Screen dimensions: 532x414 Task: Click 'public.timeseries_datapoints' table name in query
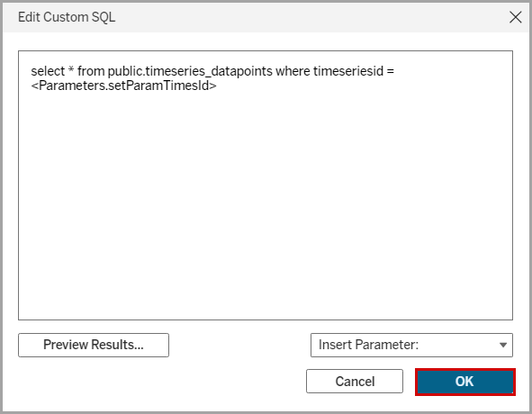(x=190, y=72)
